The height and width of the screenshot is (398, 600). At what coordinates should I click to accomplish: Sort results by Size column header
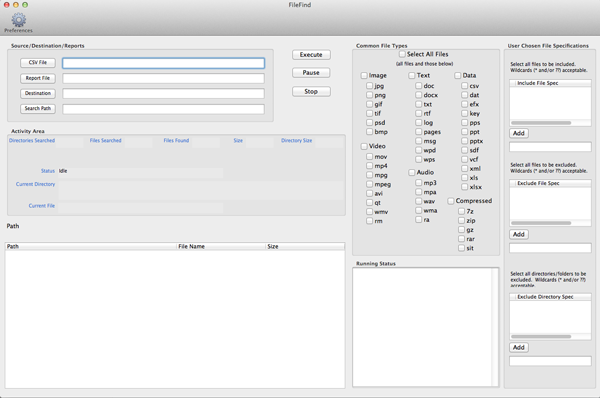pyautogui.click(x=305, y=246)
